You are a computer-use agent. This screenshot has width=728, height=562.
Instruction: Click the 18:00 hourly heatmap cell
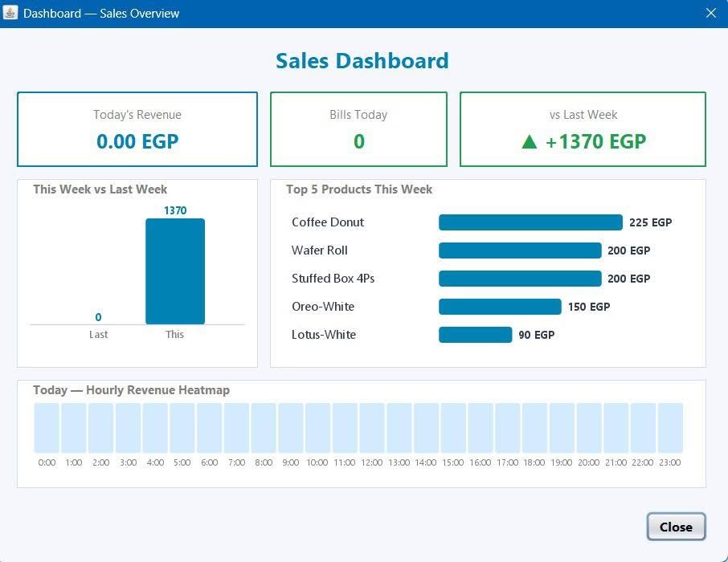(x=535, y=428)
